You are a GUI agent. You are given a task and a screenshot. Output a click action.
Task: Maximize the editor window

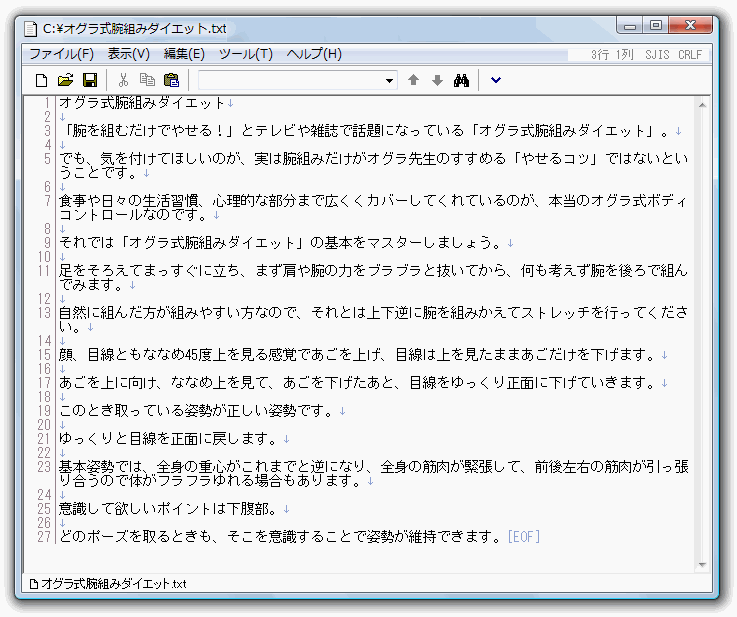click(656, 25)
